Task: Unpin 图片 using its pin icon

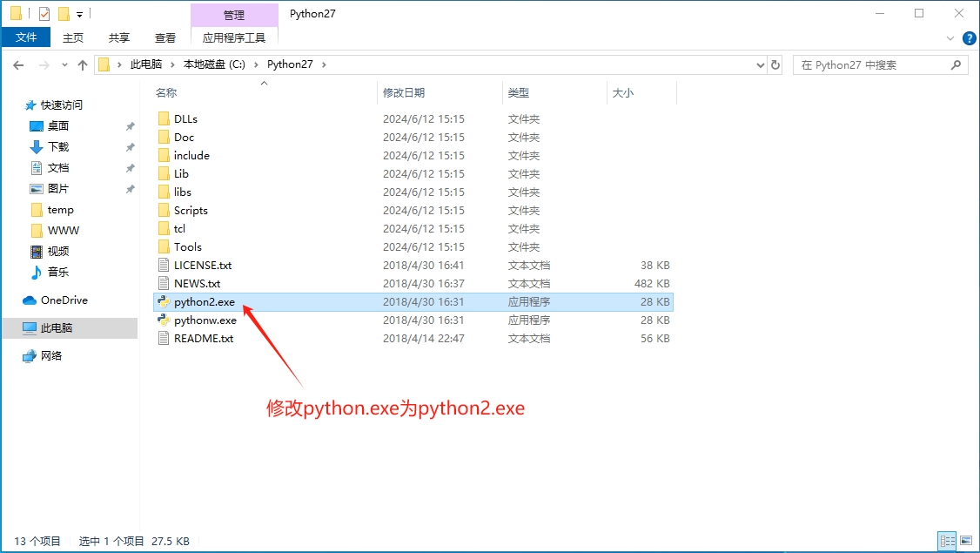Action: 130,189
